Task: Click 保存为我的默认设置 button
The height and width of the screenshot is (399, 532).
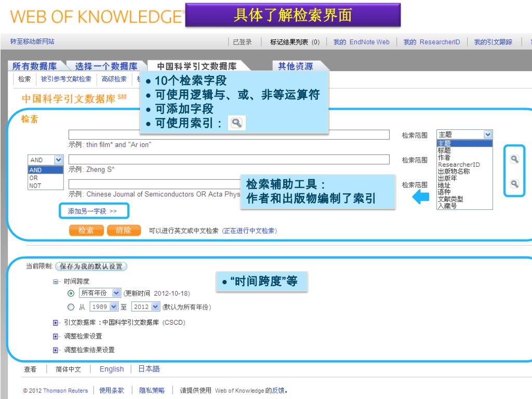Action: [x=91, y=267]
